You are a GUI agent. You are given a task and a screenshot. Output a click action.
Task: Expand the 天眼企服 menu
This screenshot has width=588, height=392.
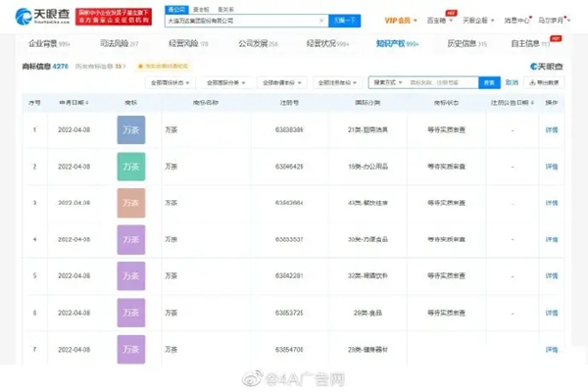pos(478,21)
